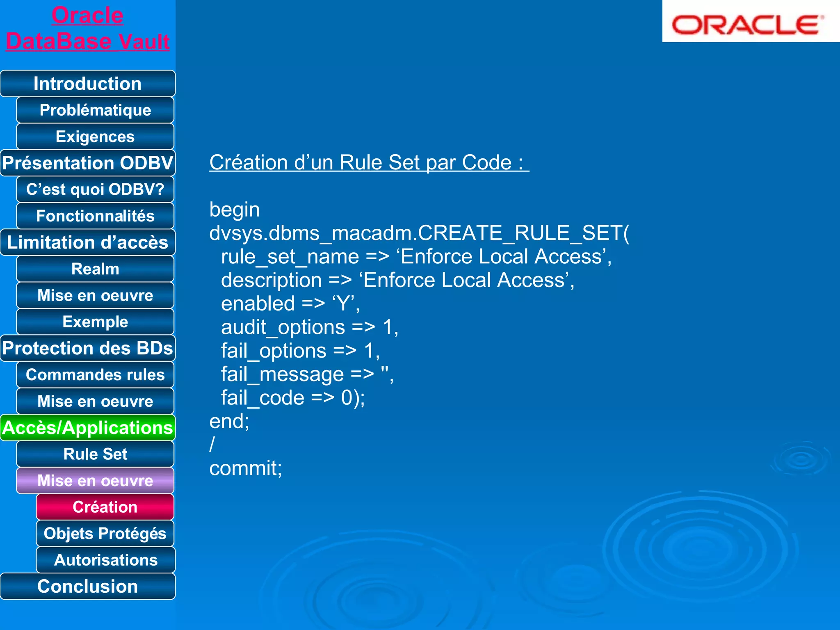Click the fail_options => 1 line
Screen dimensions: 840x630
pyautogui.click(x=301, y=351)
